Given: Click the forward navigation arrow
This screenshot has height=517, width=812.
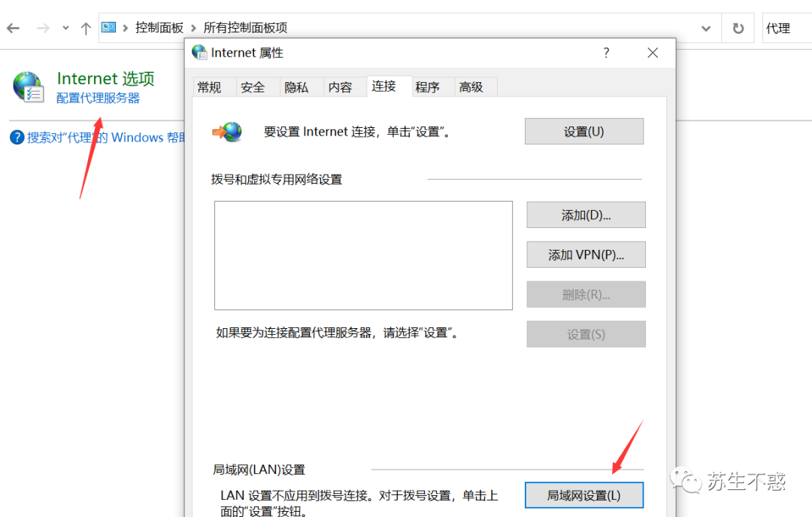Looking at the screenshot, I should coord(43,28).
